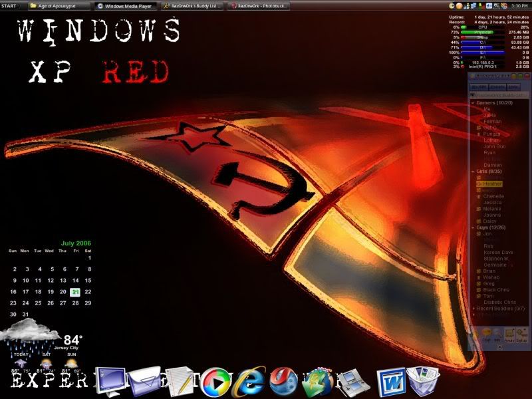
Task: Click calendar date 21 highlighted today
Action: pos(75,292)
